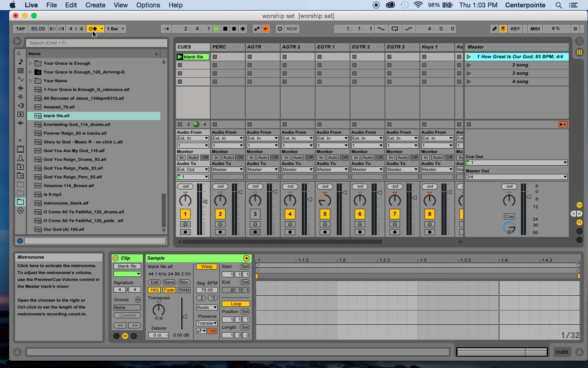Toggle the clip Loop switch
The height and width of the screenshot is (368, 588).
tap(236, 304)
